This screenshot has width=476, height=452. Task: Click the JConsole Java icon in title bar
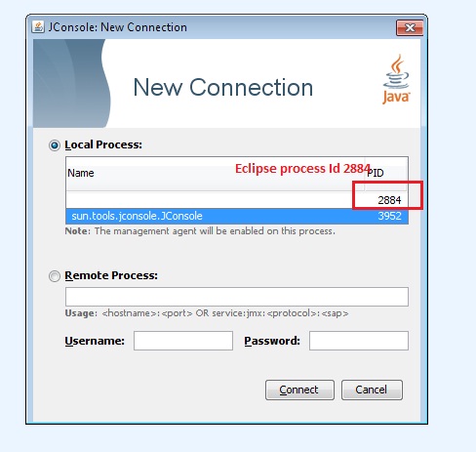pos(38,26)
